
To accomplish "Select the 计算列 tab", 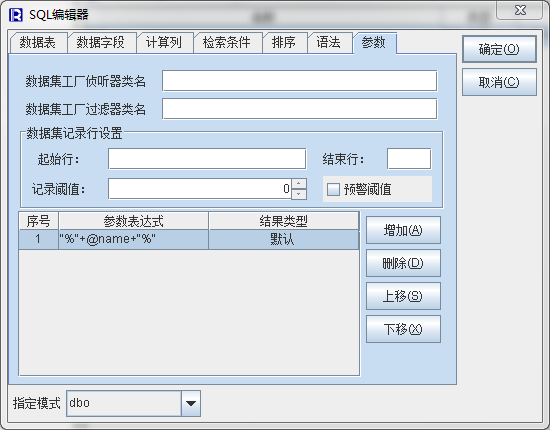I will click(x=164, y=43).
